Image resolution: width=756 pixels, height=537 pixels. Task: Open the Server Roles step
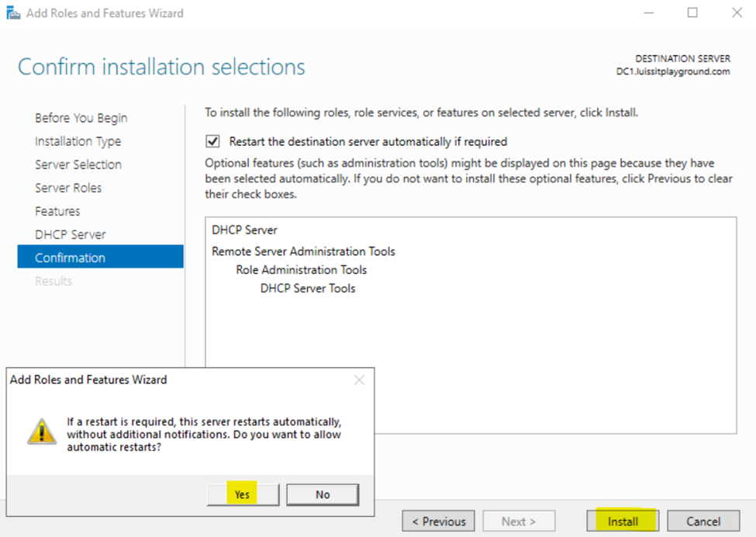68,188
